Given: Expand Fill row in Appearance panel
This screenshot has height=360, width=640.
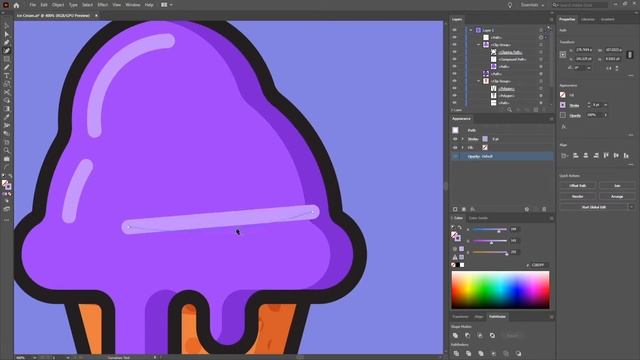Looking at the screenshot, I should pyautogui.click(x=463, y=148).
